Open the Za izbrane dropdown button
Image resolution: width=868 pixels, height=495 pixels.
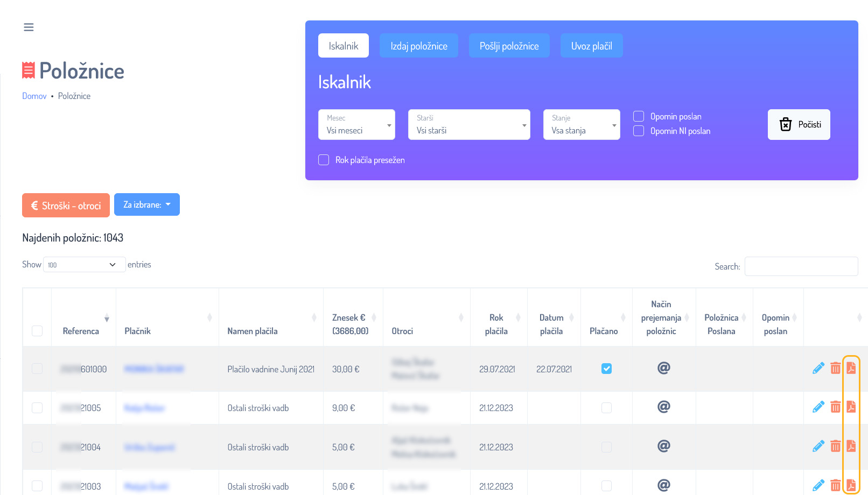(146, 204)
